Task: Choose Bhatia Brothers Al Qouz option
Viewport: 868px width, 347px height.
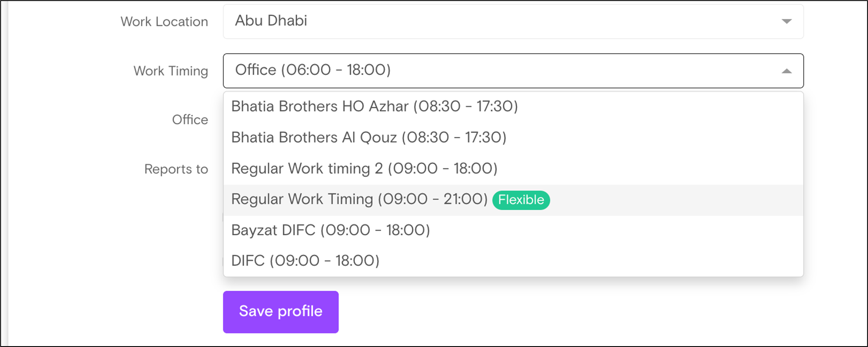Action: [x=513, y=138]
